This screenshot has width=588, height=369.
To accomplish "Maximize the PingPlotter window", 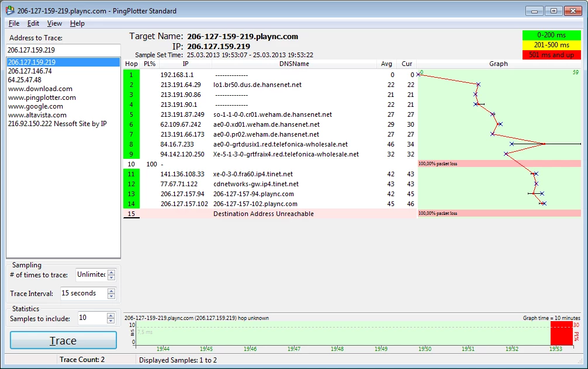I will click(554, 11).
